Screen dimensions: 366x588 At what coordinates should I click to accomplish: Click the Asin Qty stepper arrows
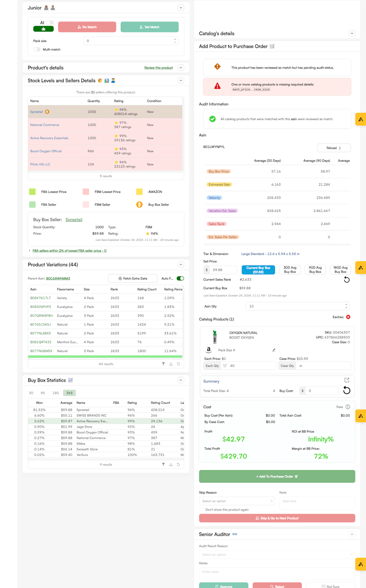click(346, 306)
